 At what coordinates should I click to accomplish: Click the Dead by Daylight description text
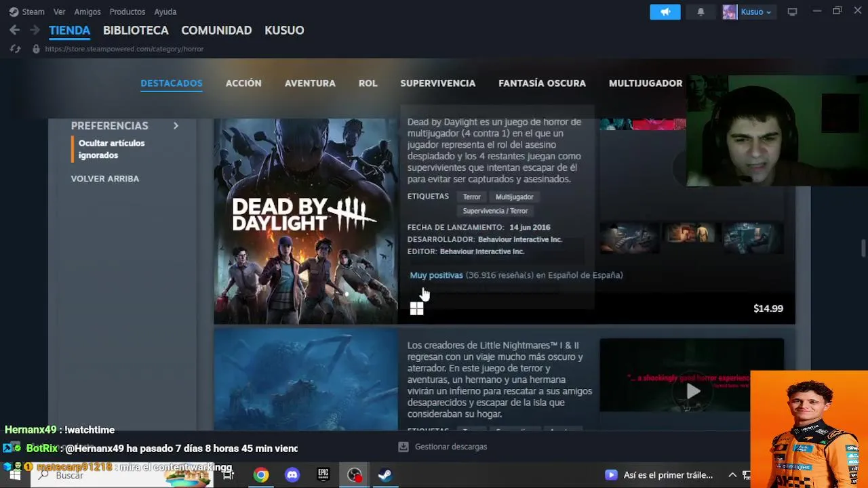point(494,150)
